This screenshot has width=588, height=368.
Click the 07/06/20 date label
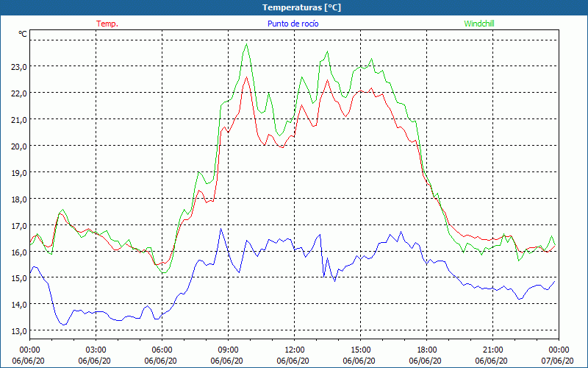pyautogui.click(x=557, y=361)
